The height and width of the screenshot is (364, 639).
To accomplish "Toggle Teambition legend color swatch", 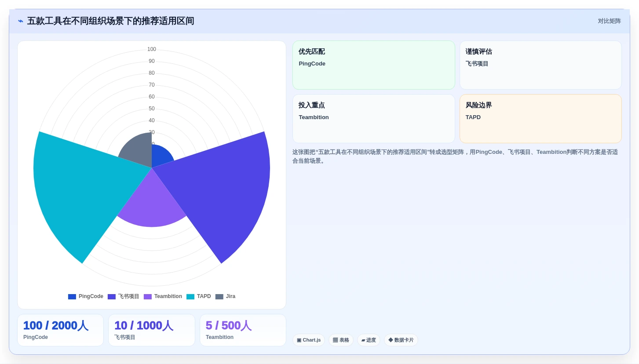I will 148,297.
